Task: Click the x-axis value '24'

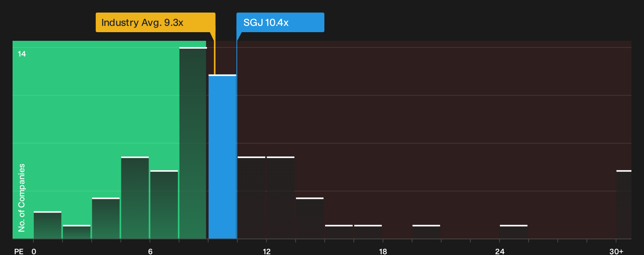Action: (499, 251)
